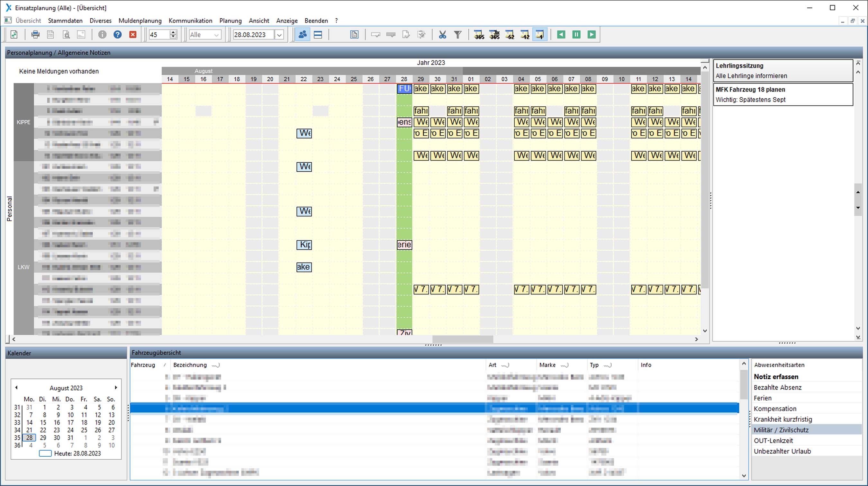Show the 52 weeks calendar view

point(510,34)
